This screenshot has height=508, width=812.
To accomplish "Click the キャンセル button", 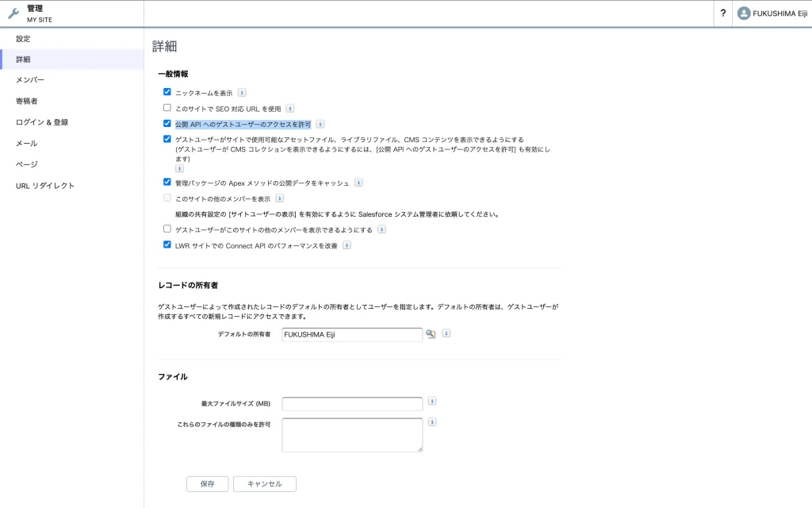I will pyautogui.click(x=264, y=483).
